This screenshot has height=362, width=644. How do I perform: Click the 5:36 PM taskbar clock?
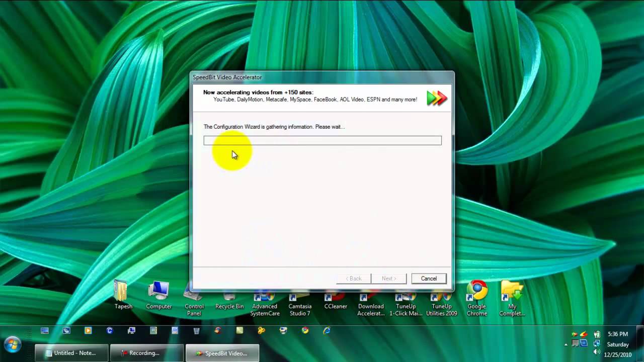pyautogui.click(x=617, y=334)
